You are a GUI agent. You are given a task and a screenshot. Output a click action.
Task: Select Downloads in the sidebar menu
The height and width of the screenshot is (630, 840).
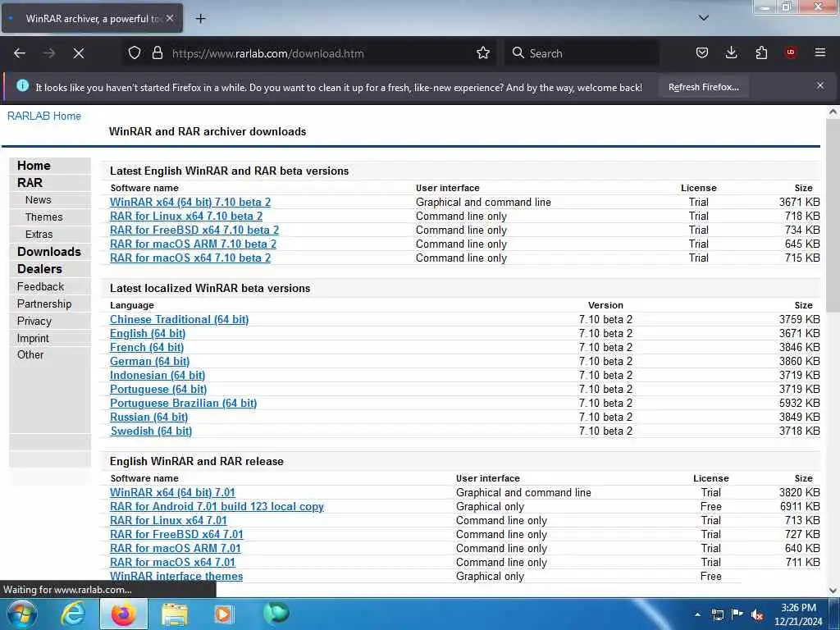[48, 252]
